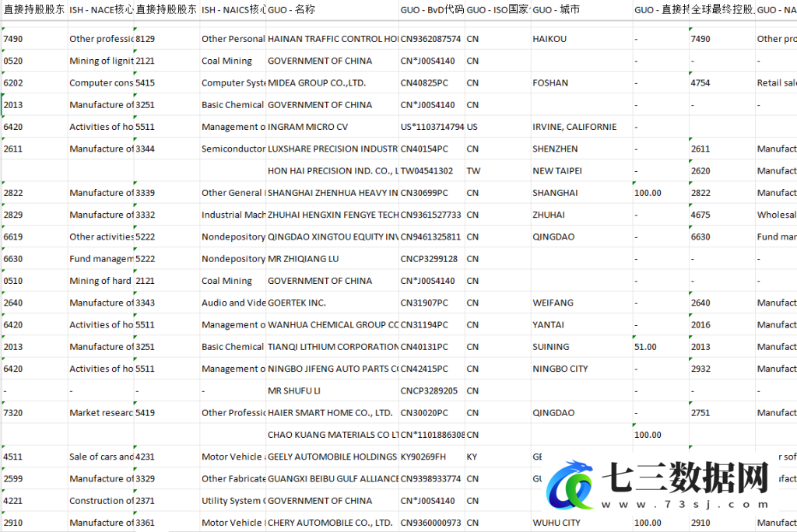Select SHANGHAI ZHENHUA HEAVY cell
Image resolution: width=797 pixels, height=532 pixels.
click(332, 193)
